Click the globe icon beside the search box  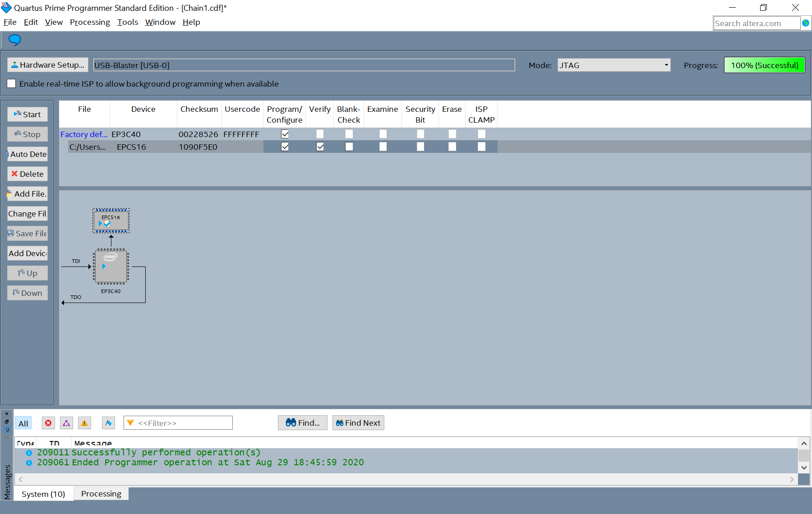point(806,23)
